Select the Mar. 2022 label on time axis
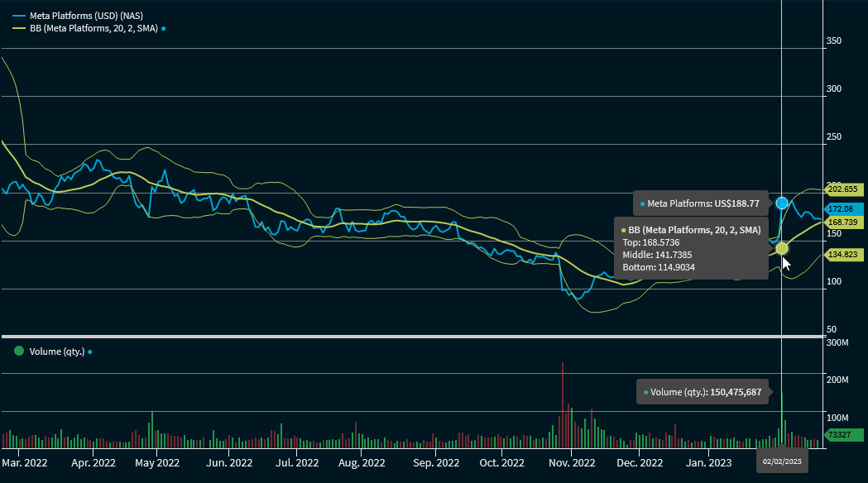Screen dimensions: 868x483 [x=25, y=463]
